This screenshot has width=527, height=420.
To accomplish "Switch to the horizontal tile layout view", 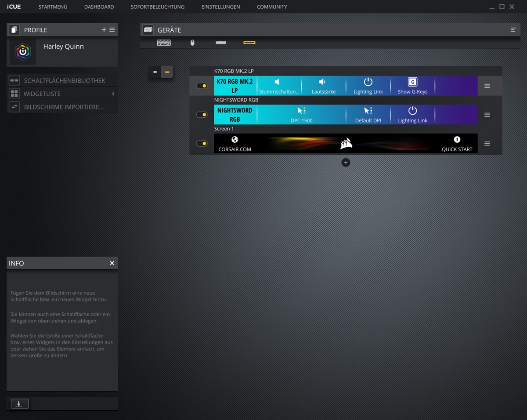I will (155, 72).
